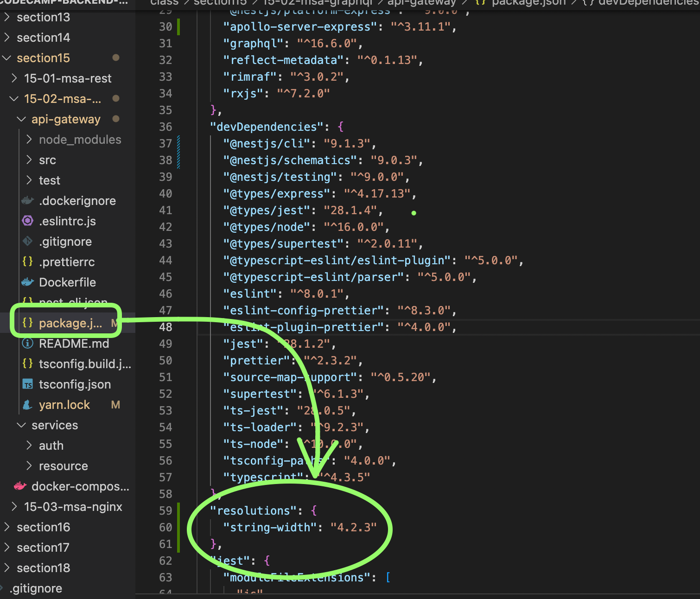This screenshot has height=599, width=700.
Task: Click the "apollo-server-express" dependency key
Action: pos(300,26)
